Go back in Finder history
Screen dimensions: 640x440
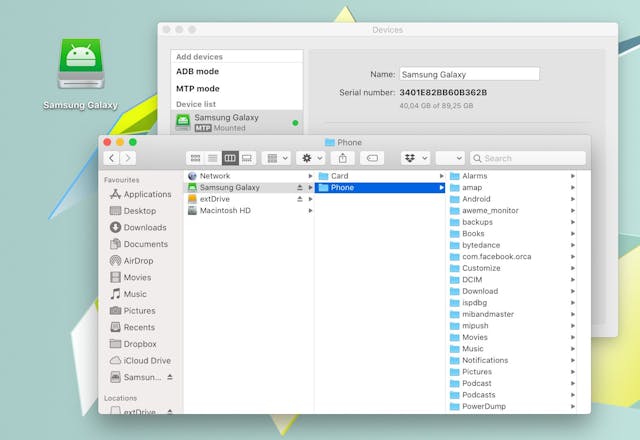111,158
